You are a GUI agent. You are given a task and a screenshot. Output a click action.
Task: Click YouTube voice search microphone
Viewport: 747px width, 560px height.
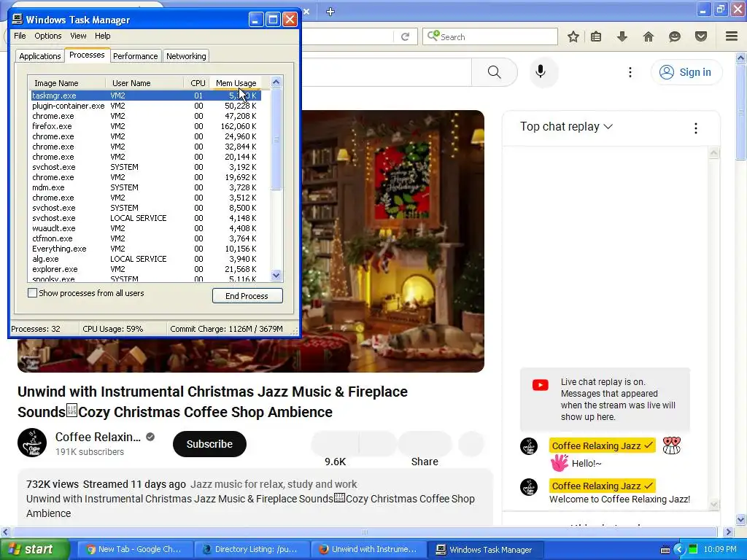tap(541, 72)
